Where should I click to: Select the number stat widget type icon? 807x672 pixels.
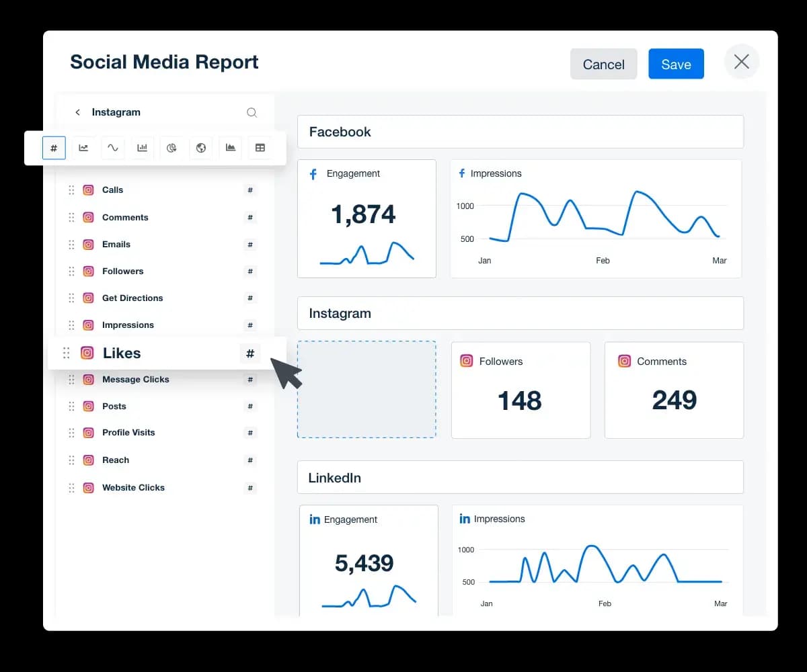point(54,148)
